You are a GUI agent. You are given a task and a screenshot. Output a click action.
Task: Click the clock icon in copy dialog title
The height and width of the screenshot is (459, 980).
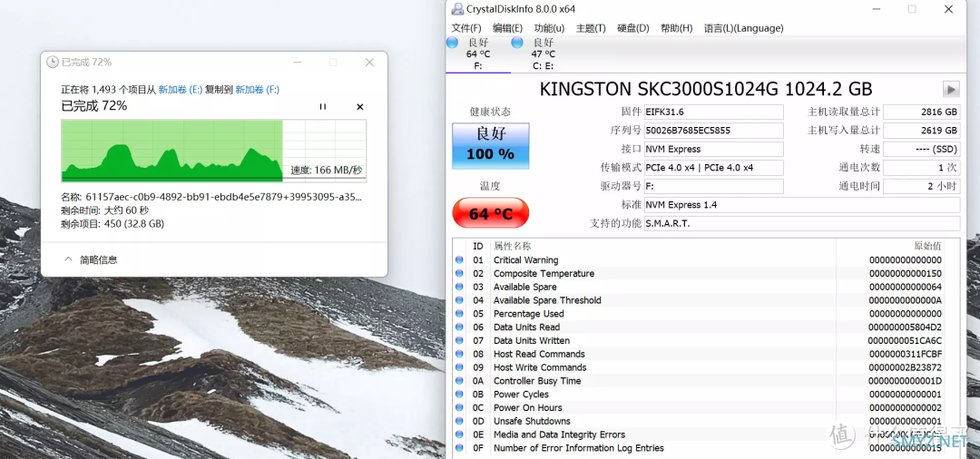coord(53,62)
